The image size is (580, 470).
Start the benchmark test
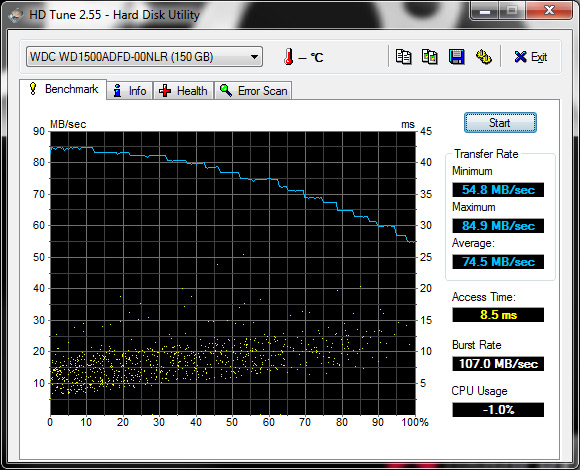tap(500, 123)
